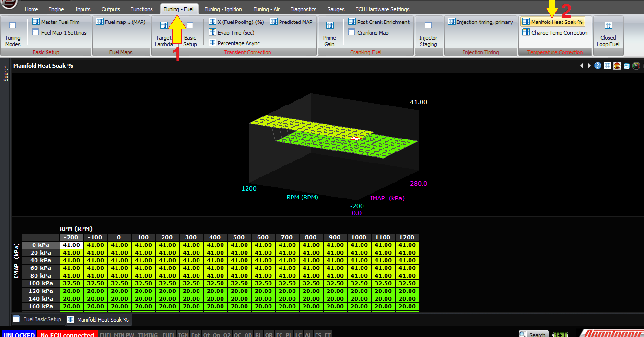Select the 0 kPa row header

[41, 245]
